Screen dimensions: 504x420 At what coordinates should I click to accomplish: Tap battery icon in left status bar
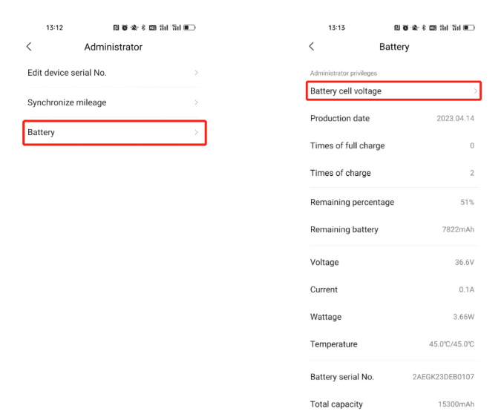click(x=189, y=27)
